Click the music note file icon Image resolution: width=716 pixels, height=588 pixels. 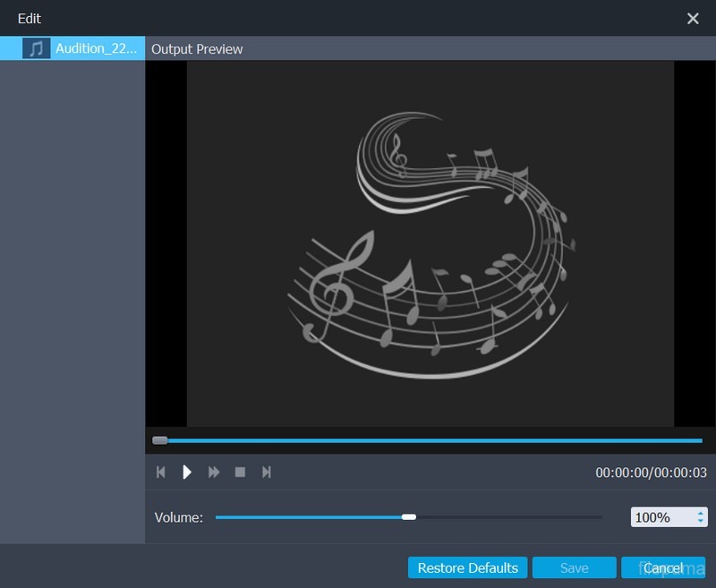(x=36, y=48)
